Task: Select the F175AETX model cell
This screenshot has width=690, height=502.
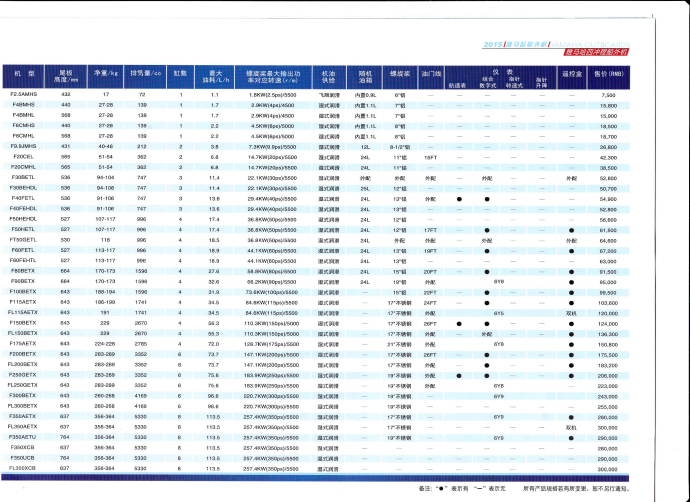Action: click(x=24, y=343)
